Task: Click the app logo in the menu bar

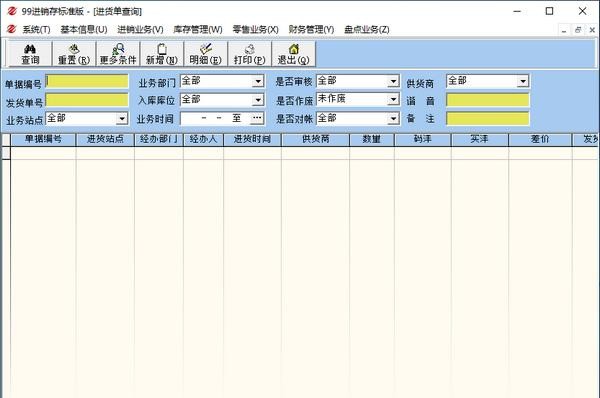Action: 11,29
